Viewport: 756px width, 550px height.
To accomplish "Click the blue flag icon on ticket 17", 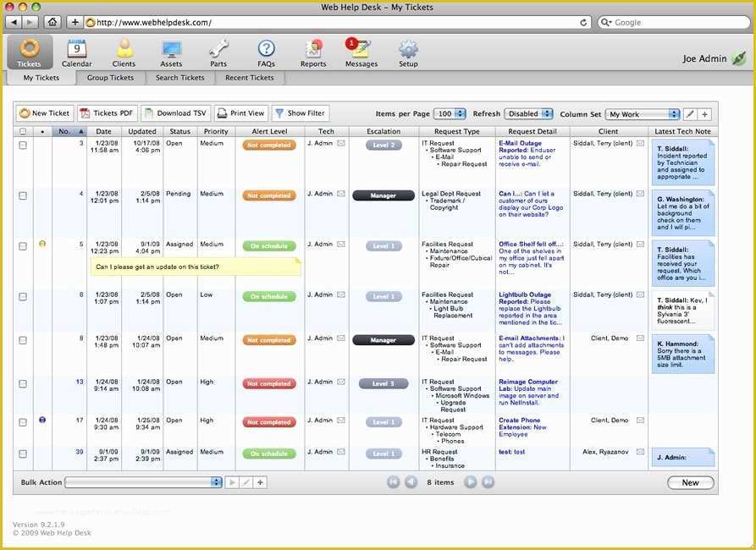I will coord(42,421).
